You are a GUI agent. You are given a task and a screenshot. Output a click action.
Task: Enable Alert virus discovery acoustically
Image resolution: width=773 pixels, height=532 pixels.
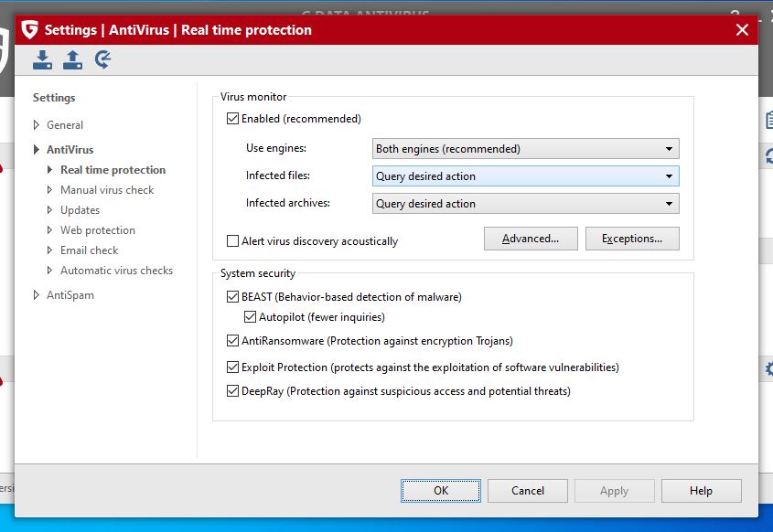point(232,241)
